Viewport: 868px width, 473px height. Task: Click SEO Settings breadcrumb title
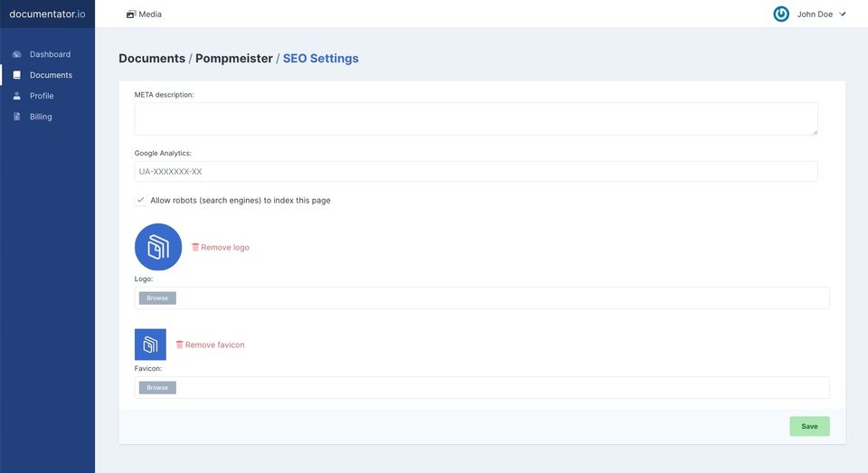(x=320, y=58)
